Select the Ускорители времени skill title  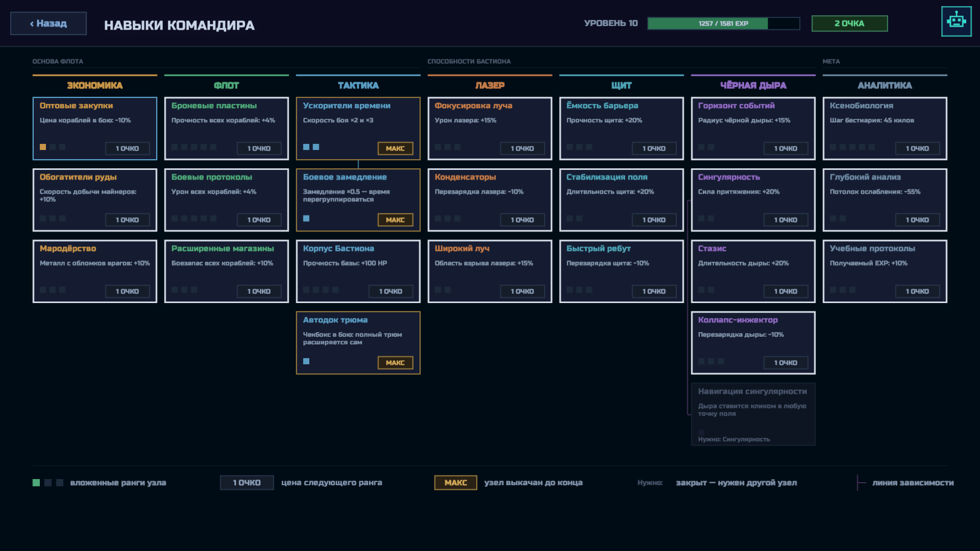347,106
